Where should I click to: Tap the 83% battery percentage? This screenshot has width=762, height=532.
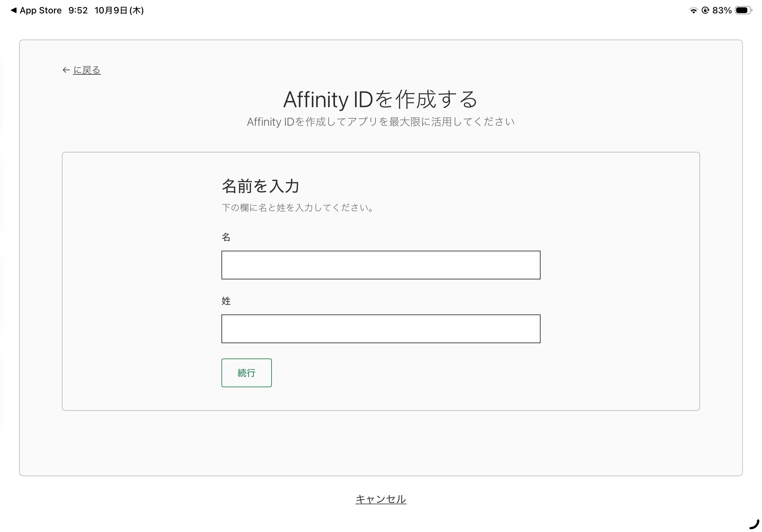722,11
